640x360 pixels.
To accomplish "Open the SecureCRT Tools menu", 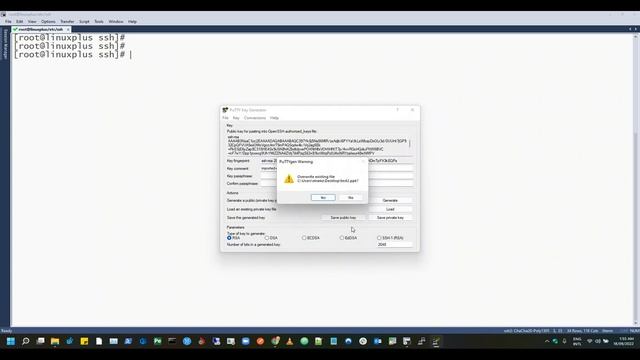I will pos(99,22).
